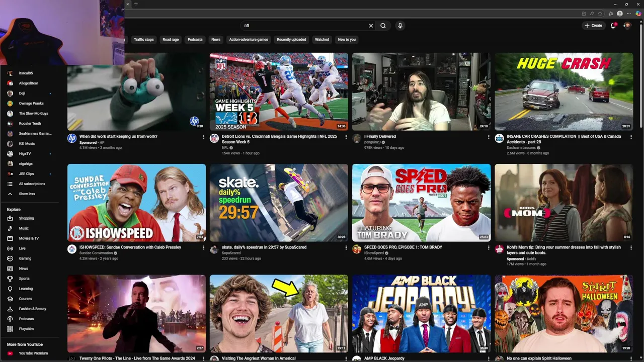
Task: Open the penguinz0 channel link
Action: click(373, 142)
